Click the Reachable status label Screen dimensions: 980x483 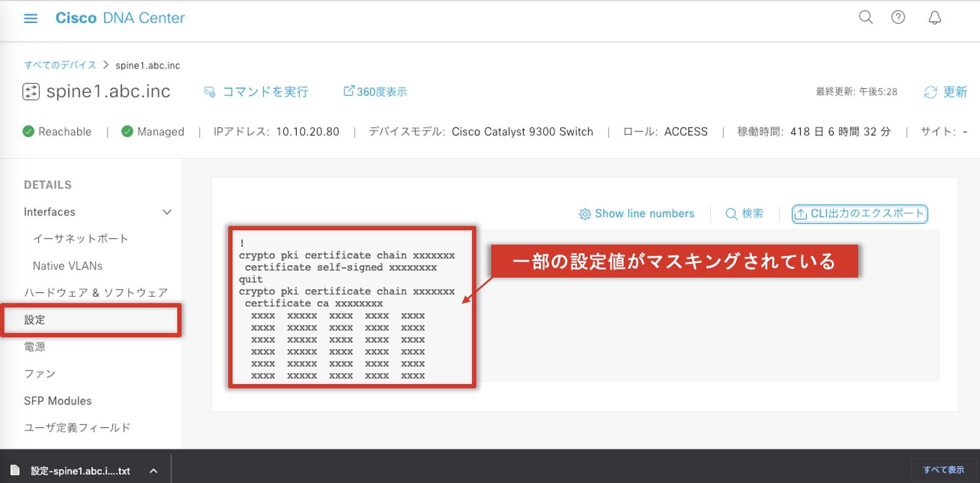point(65,131)
